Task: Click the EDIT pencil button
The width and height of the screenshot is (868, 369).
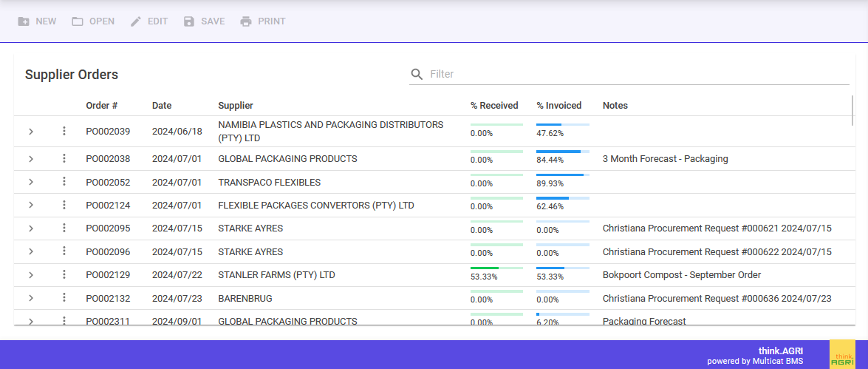Action: pyautogui.click(x=149, y=21)
